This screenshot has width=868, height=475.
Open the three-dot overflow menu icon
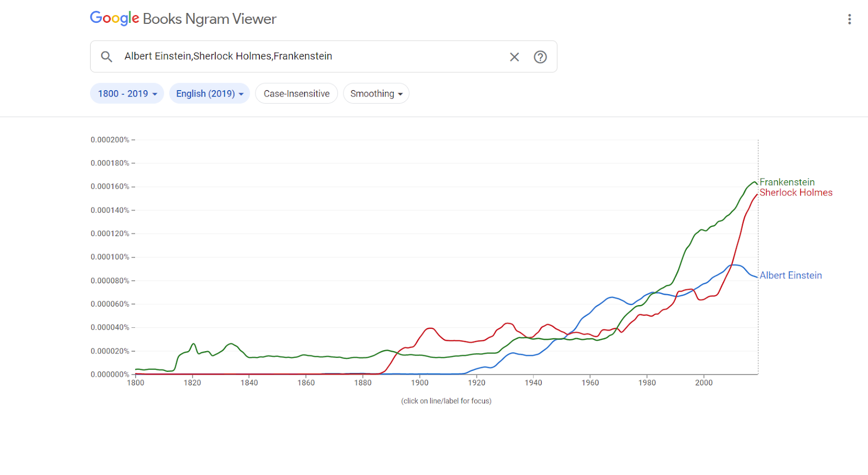pos(850,18)
